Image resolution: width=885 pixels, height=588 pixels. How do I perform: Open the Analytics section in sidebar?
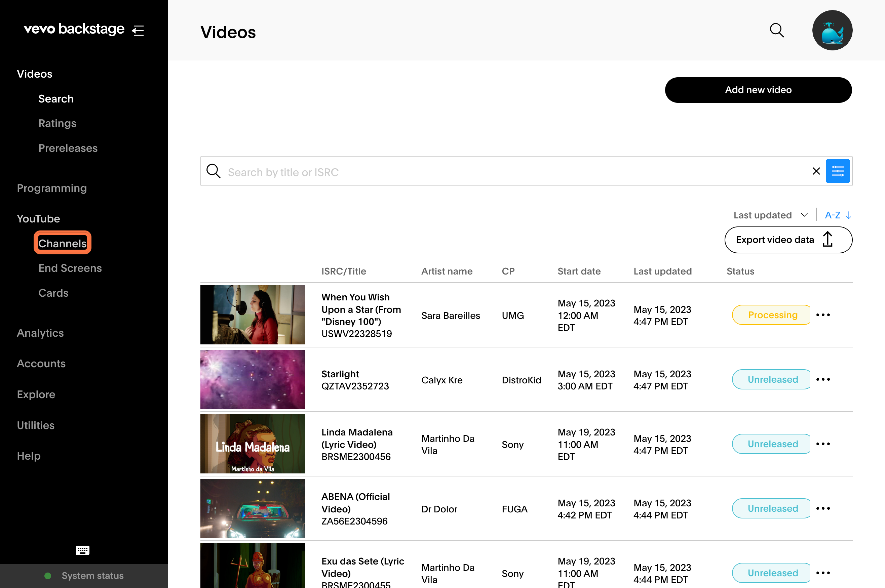(x=40, y=333)
